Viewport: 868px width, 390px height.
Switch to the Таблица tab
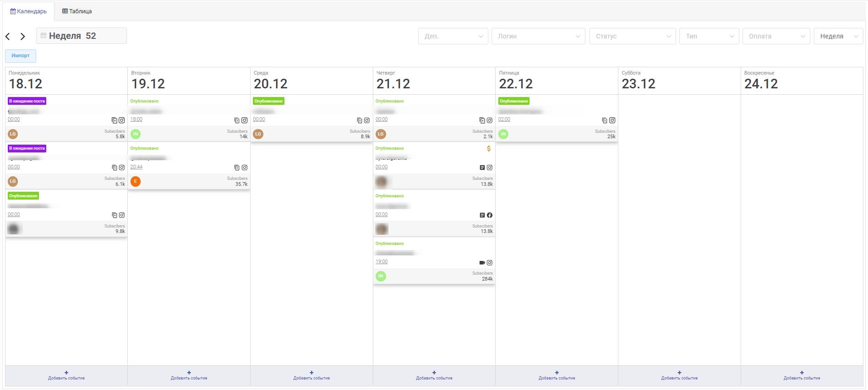click(x=77, y=11)
